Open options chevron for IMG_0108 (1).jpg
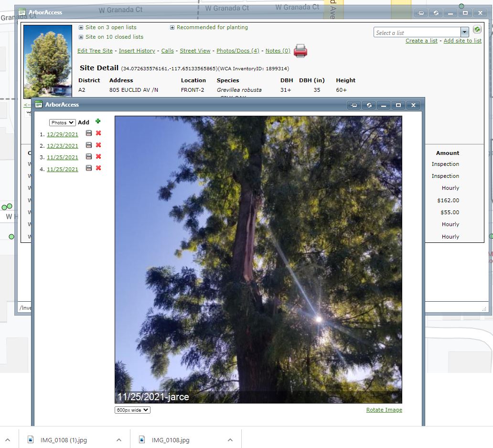This screenshot has width=493, height=448. [x=119, y=440]
